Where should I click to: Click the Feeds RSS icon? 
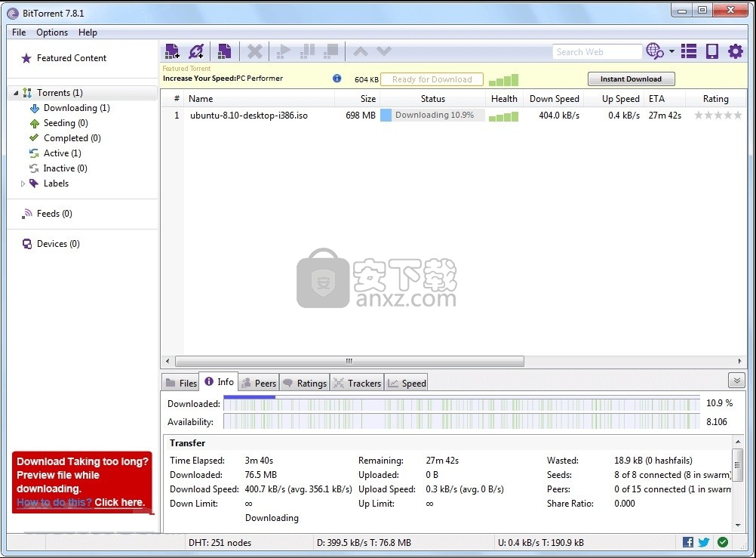(27, 214)
